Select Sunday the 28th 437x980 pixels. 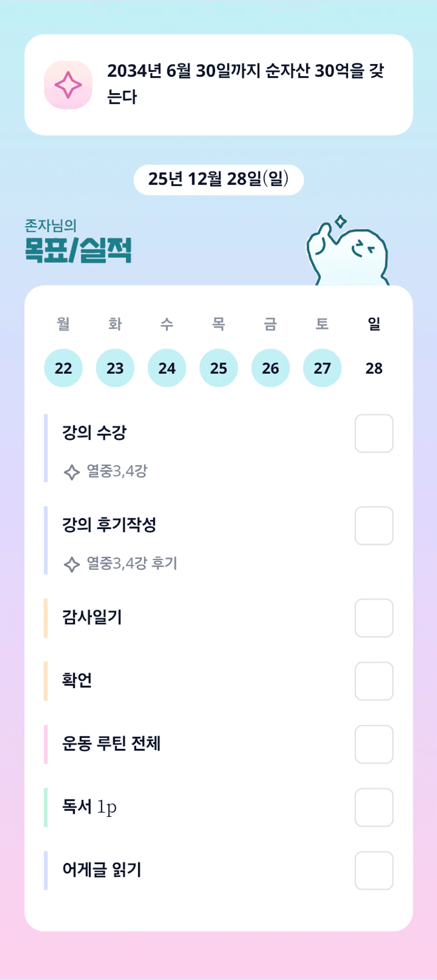click(x=374, y=368)
